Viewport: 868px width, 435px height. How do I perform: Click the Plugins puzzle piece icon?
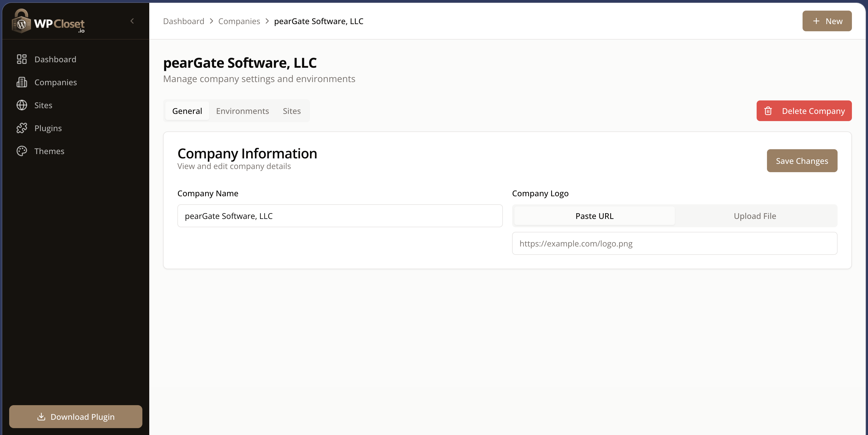tap(22, 128)
